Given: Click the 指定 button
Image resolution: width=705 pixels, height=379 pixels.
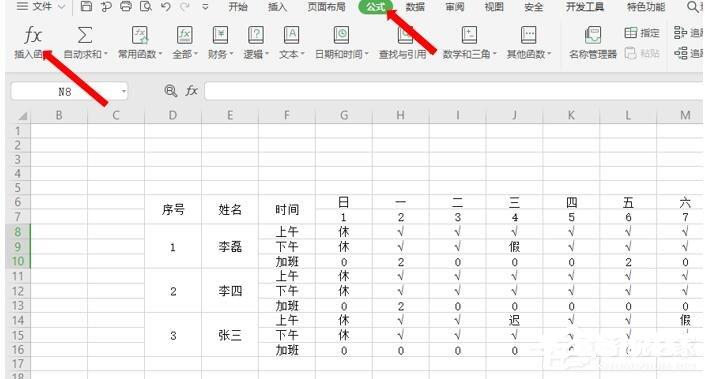Looking at the screenshot, I should (x=642, y=33).
